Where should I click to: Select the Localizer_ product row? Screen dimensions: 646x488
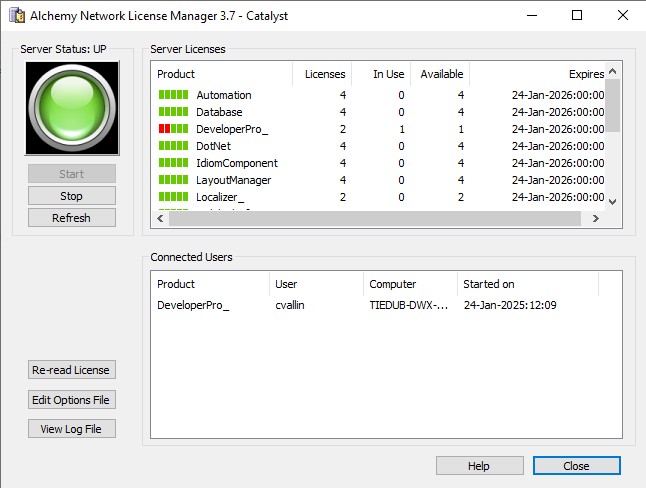tap(378, 197)
